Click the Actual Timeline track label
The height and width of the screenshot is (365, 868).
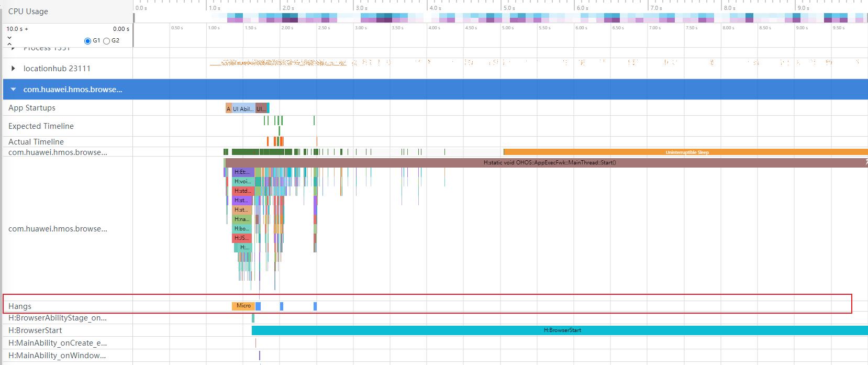tap(36, 142)
